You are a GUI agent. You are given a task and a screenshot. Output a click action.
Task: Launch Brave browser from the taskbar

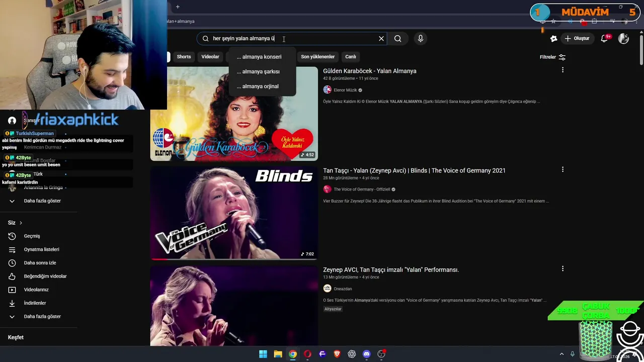pyautogui.click(x=337, y=354)
